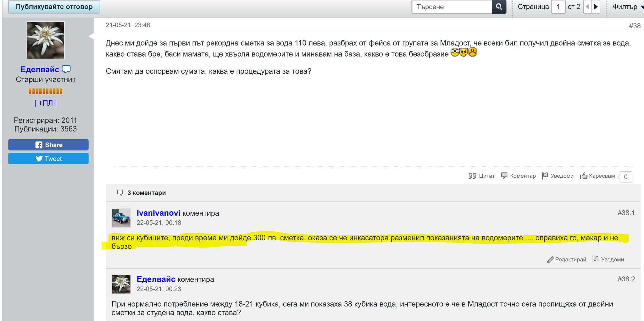Viewport: 644px width, 321px height.
Task: Click the 3 коментари heading text
Action: [x=147, y=193]
